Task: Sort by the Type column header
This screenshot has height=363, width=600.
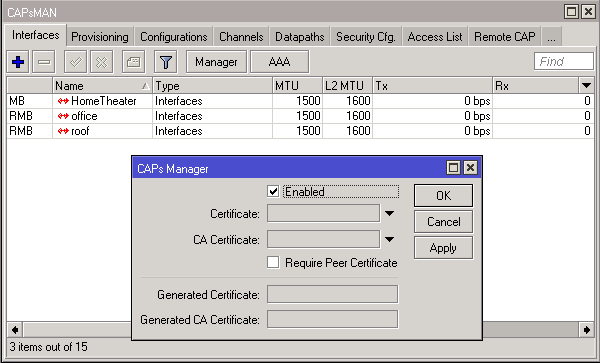Action: [212, 86]
